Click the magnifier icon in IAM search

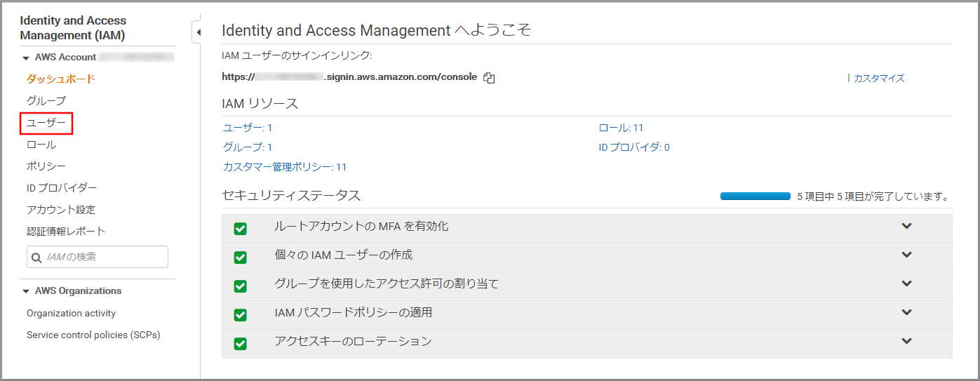(x=37, y=258)
